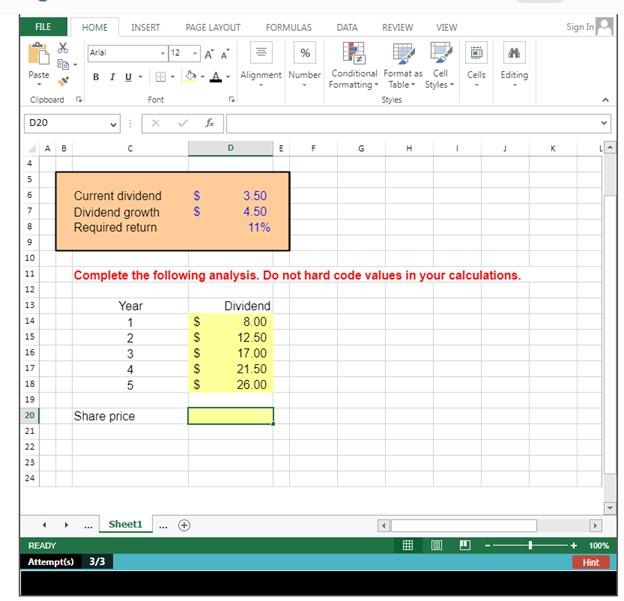Image resolution: width=624 pixels, height=601 pixels.
Task: Switch to the FORMULAS tab
Action: coord(289,27)
